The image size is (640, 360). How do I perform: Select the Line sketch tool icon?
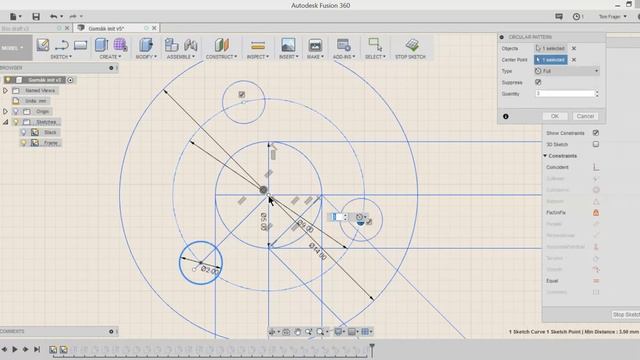point(62,45)
